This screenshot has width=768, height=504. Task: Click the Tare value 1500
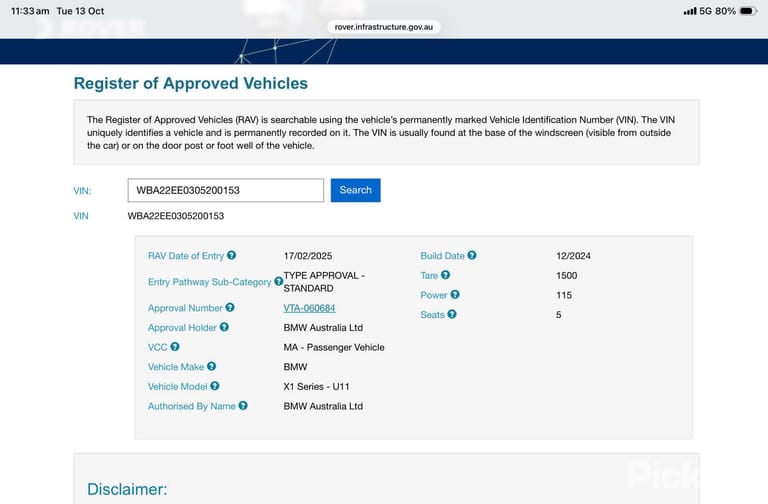click(x=566, y=275)
